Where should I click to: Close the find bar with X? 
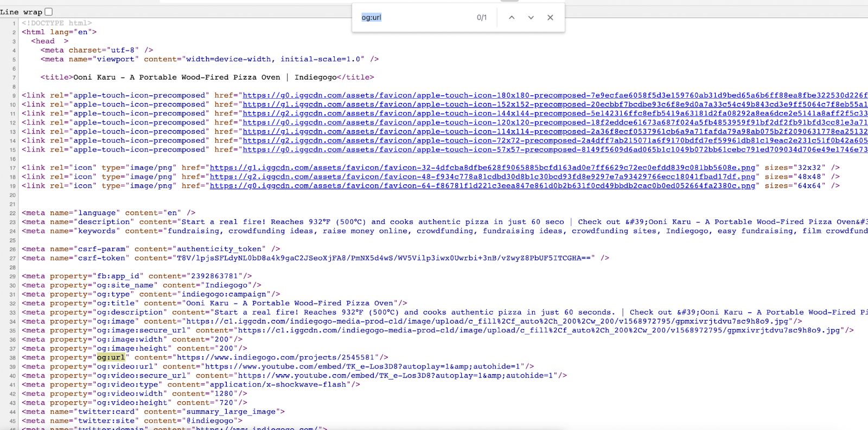(x=550, y=17)
